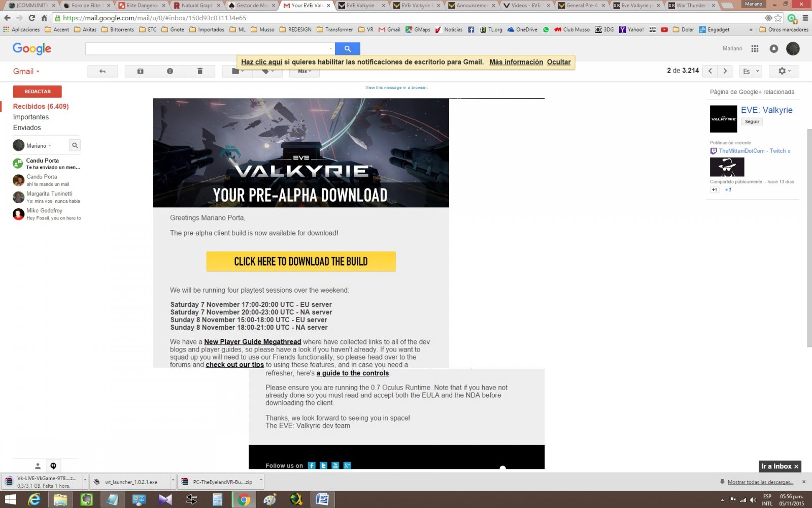Hide the desktop notification banner via Ocultar
812x508 pixels.
pos(559,62)
